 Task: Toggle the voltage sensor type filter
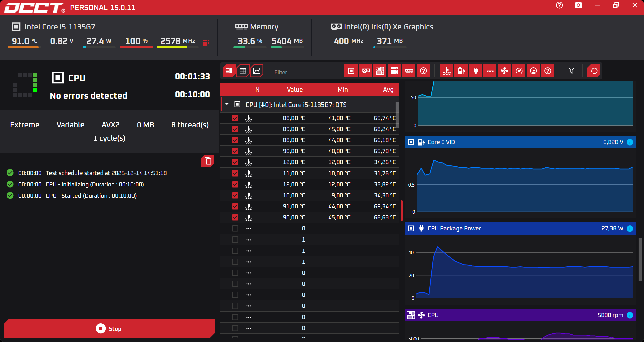point(461,71)
